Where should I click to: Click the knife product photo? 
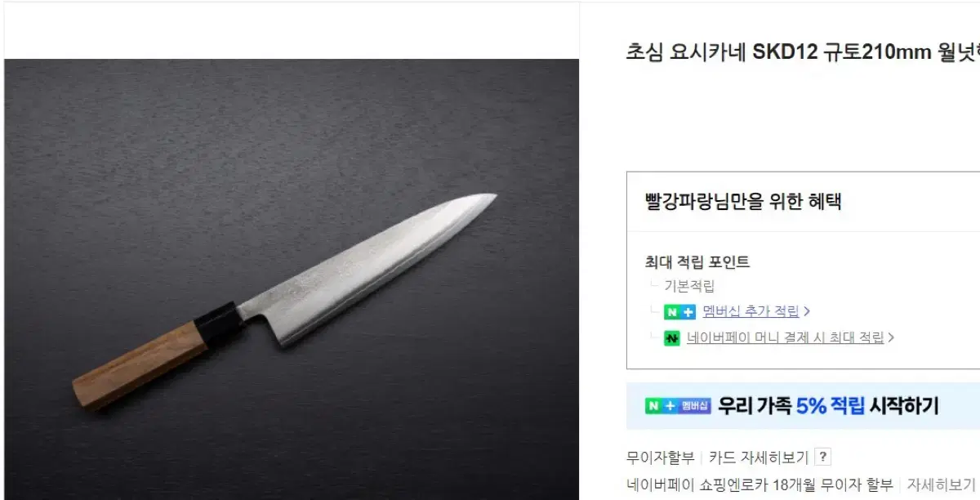pos(292,279)
